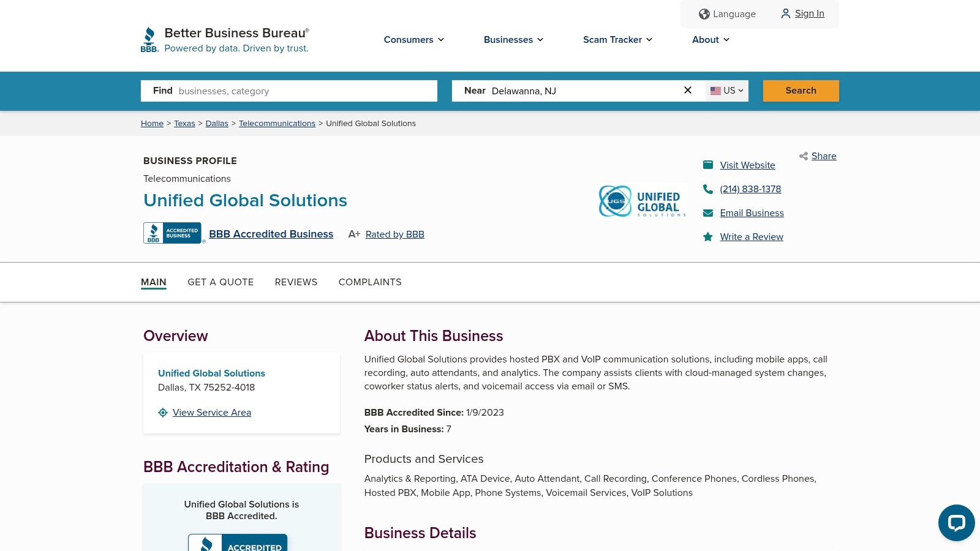Follow the Telecommunications breadcrumb link
The height and width of the screenshot is (551, 980).
277,123
